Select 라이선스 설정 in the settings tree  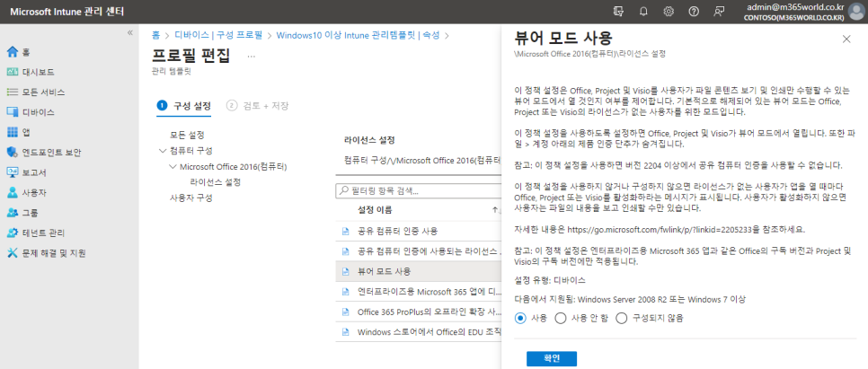(216, 181)
